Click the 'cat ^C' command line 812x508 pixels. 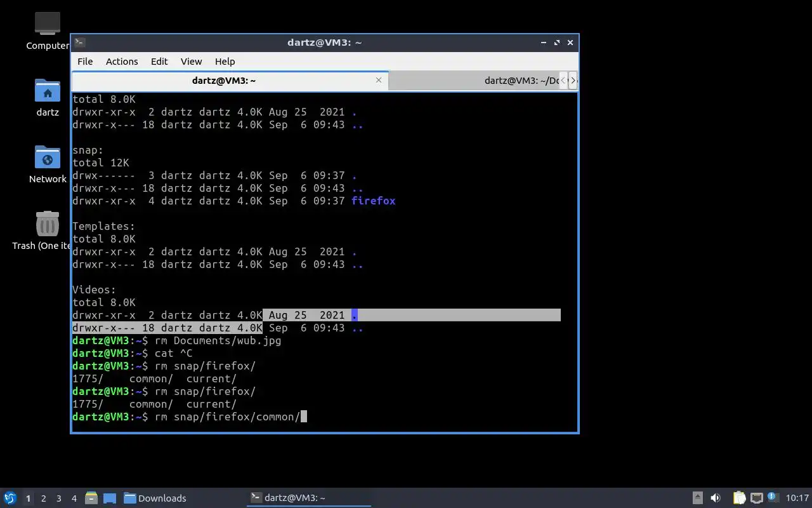173,353
